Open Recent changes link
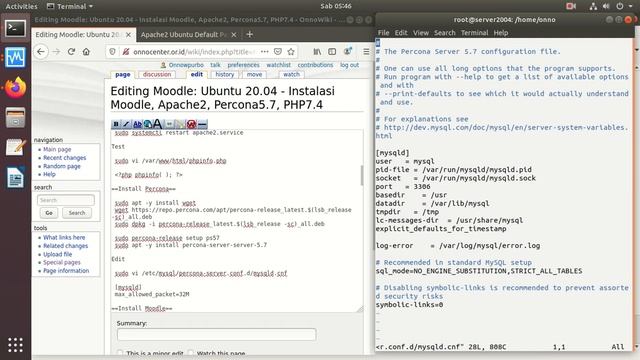 pyautogui.click(x=64, y=158)
